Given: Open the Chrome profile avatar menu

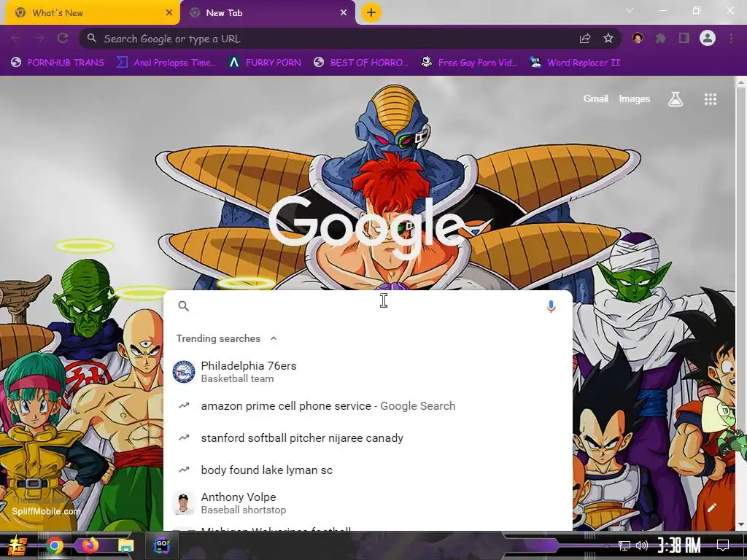Looking at the screenshot, I should (708, 38).
